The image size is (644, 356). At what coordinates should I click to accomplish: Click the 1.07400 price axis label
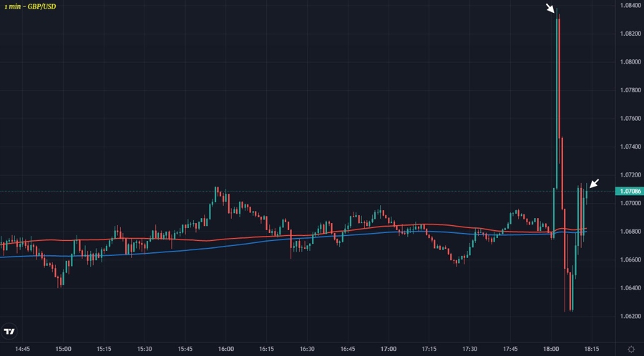630,147
